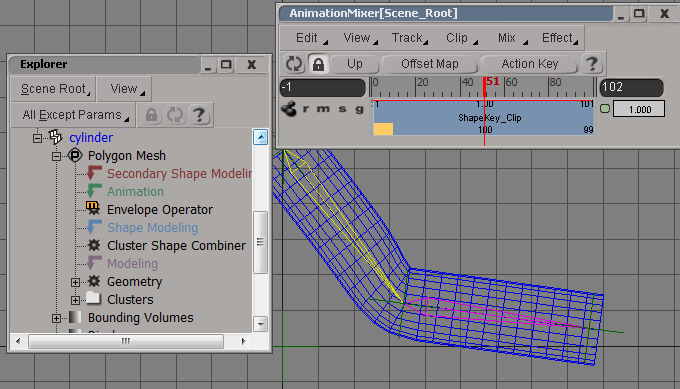Select the green Animation marker icon
The width and height of the screenshot is (680, 389).
[94, 191]
